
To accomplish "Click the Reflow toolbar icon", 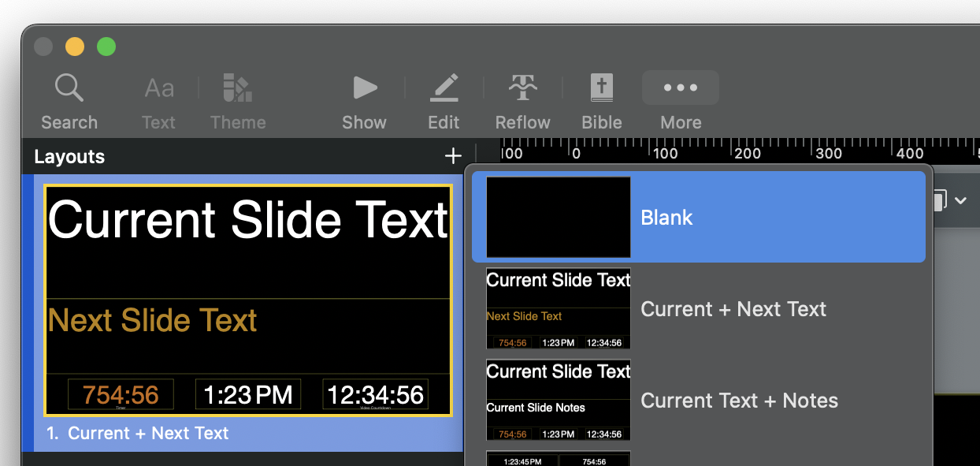I will click(522, 88).
